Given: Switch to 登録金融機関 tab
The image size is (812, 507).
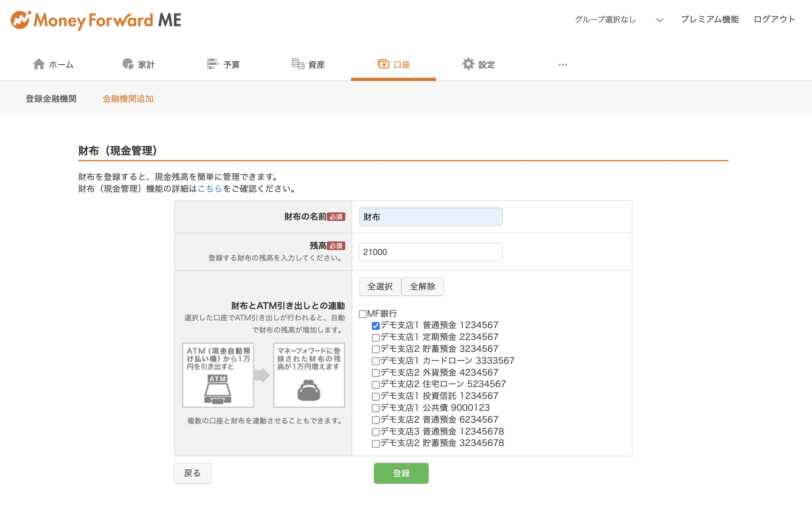Looking at the screenshot, I should 51,99.
